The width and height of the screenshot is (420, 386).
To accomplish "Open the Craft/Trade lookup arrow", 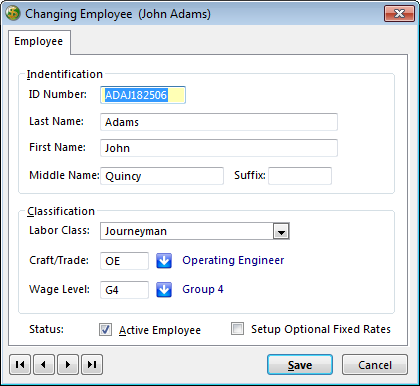I will 164,261.
